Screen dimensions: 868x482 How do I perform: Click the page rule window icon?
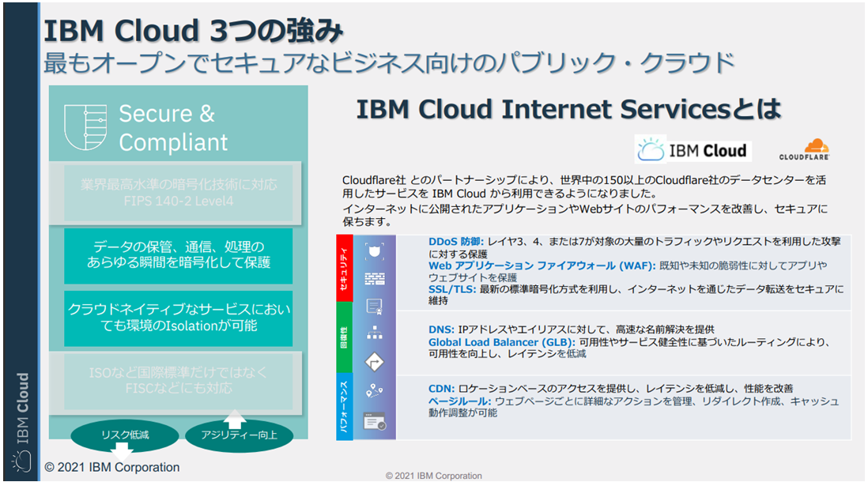[x=375, y=421]
